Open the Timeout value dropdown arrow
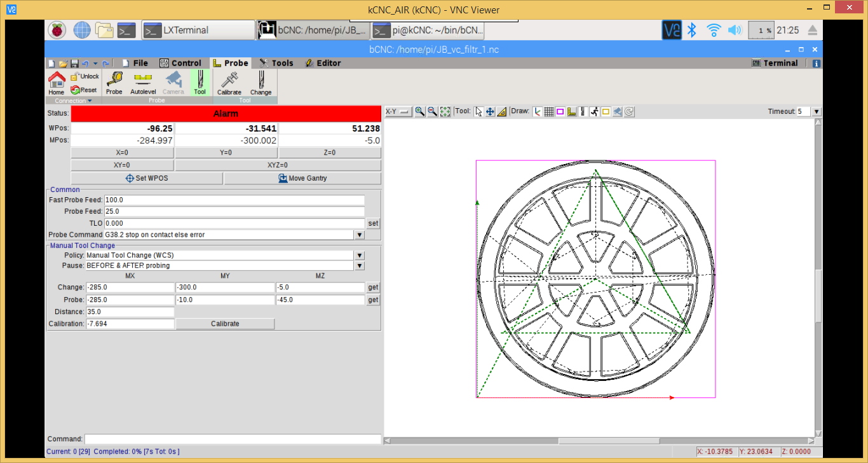This screenshot has width=868, height=463. (817, 111)
